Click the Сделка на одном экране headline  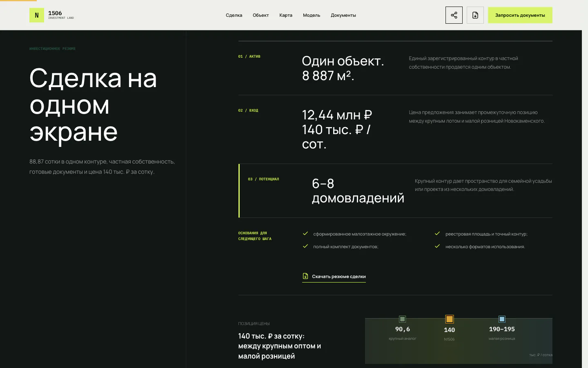[x=93, y=105]
